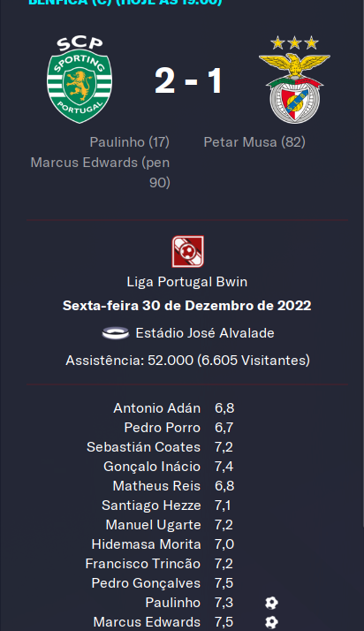364x631 pixels.
Task: Click the goal ball icon next to Paulinho
Action: click(271, 603)
